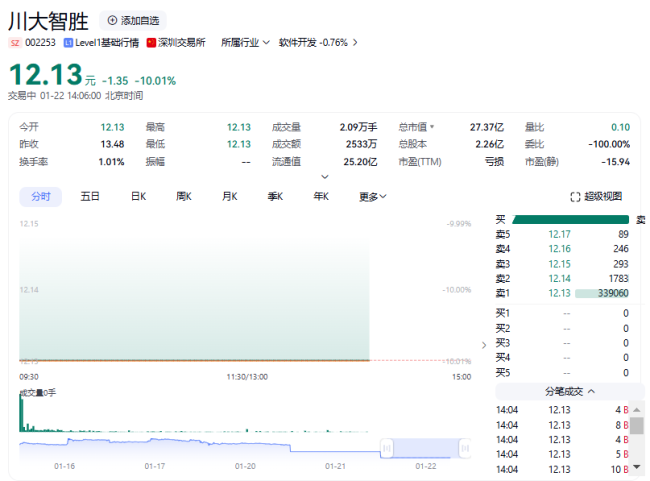Click the stock code 002253
Image resolution: width=650 pixels, height=481 pixels.
click(x=40, y=43)
